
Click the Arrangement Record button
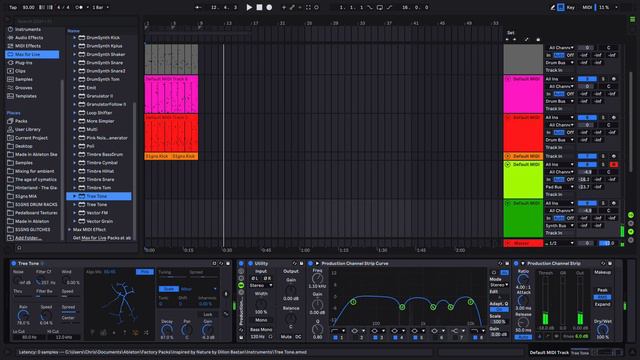[269, 7]
